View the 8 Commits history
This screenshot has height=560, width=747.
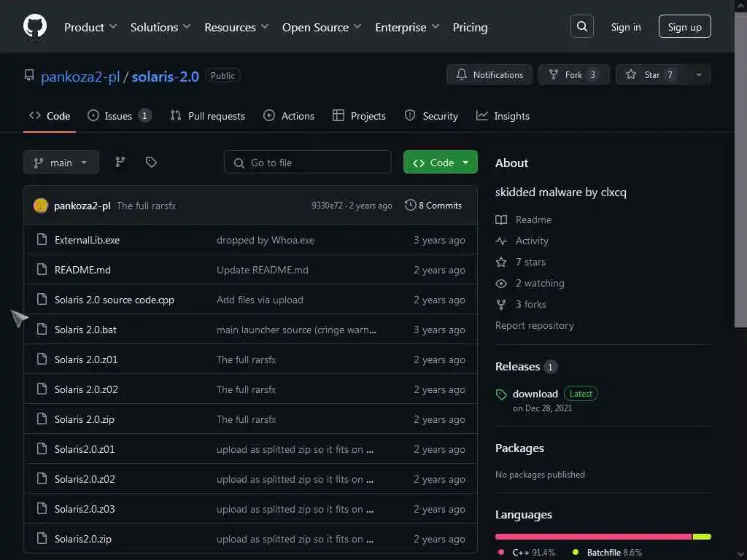click(433, 205)
